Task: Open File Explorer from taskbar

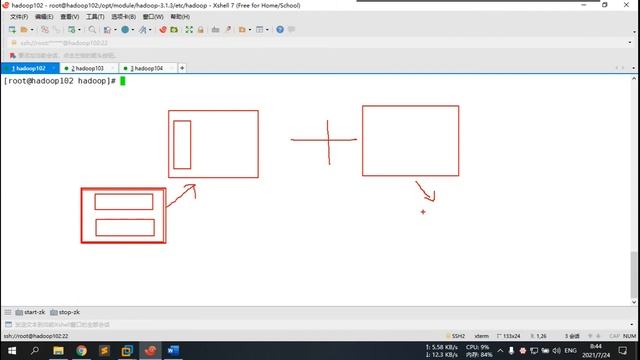Action: [x=58, y=351]
